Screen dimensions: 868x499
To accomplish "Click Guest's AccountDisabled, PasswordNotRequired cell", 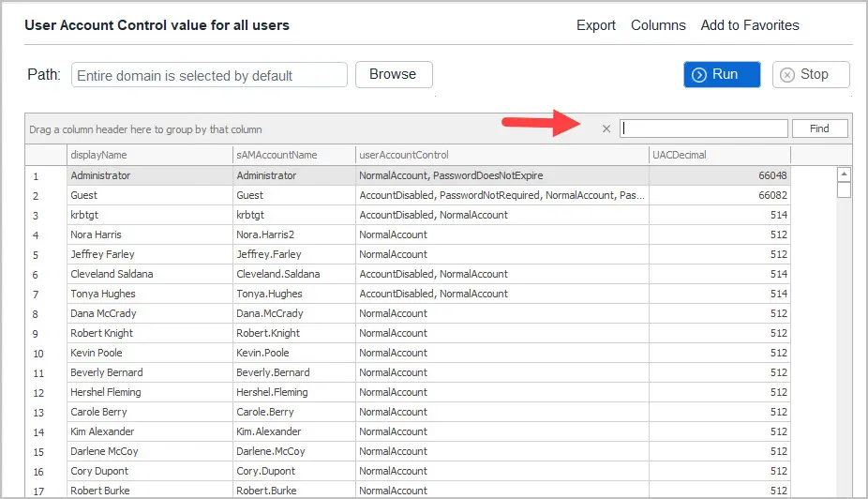I will pos(502,195).
